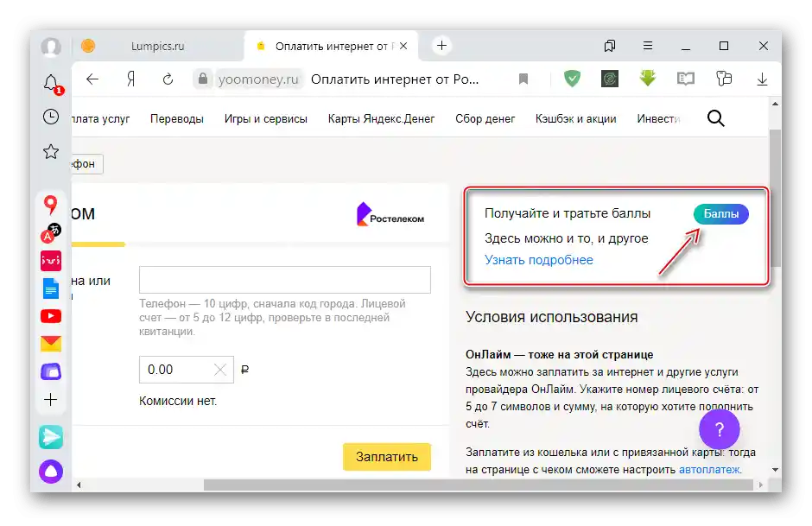Open the Сбор денег menu item
Screen dimensions: 812x526
(485, 118)
